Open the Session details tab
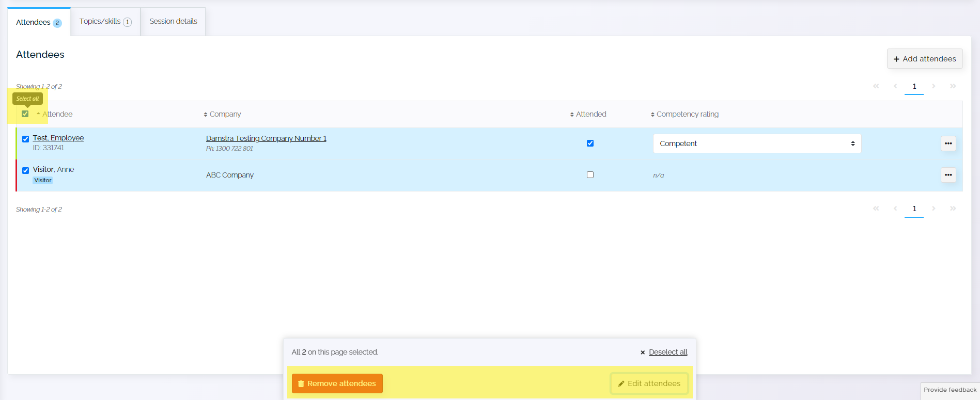Viewport: 980px width, 400px height. coord(173,22)
